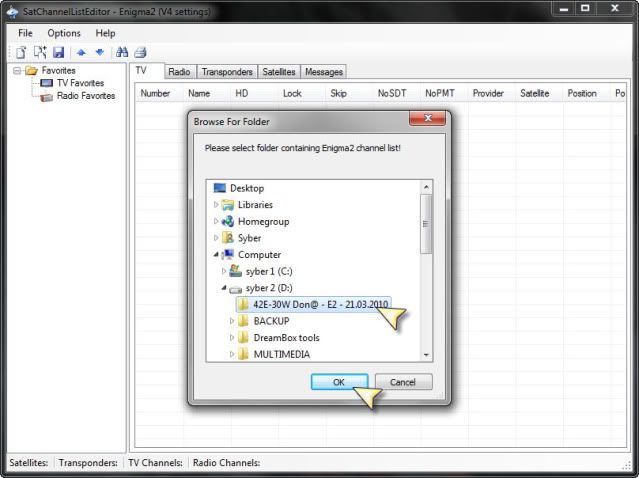Click the folder list scroll up arrow
Image resolution: width=639 pixels, height=478 pixels.
click(426, 187)
